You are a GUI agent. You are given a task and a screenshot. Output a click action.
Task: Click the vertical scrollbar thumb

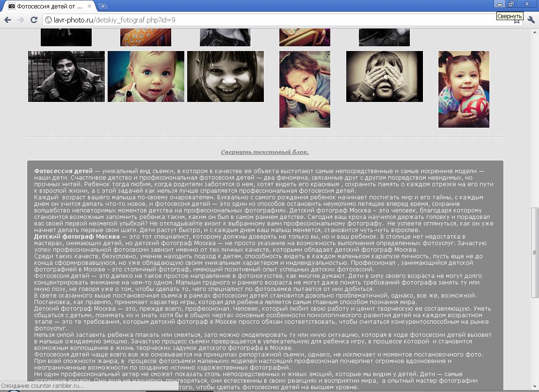tap(535, 253)
